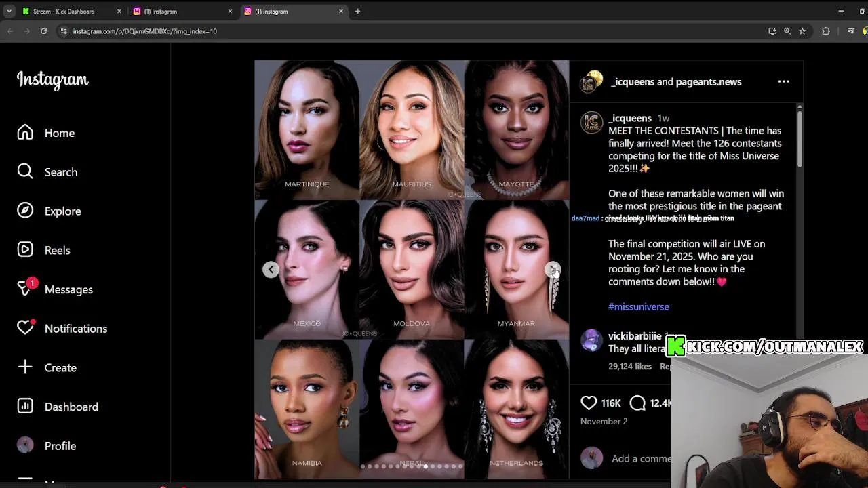Minimize the browser window

(841, 11)
